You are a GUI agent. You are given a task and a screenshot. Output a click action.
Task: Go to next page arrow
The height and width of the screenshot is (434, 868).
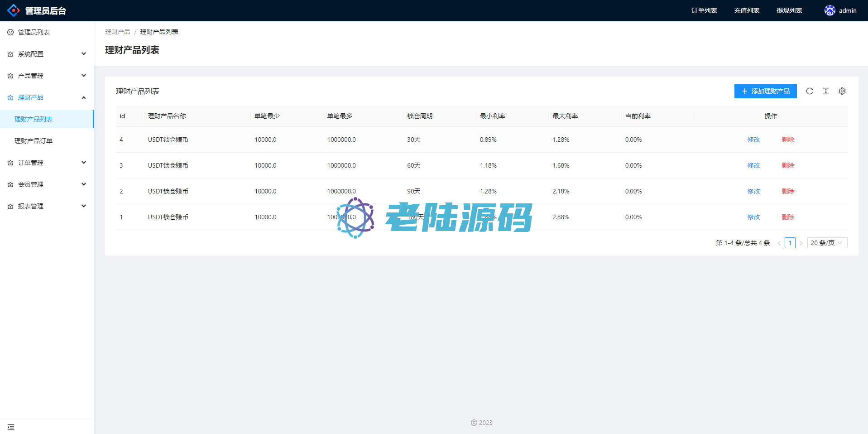pyautogui.click(x=801, y=243)
